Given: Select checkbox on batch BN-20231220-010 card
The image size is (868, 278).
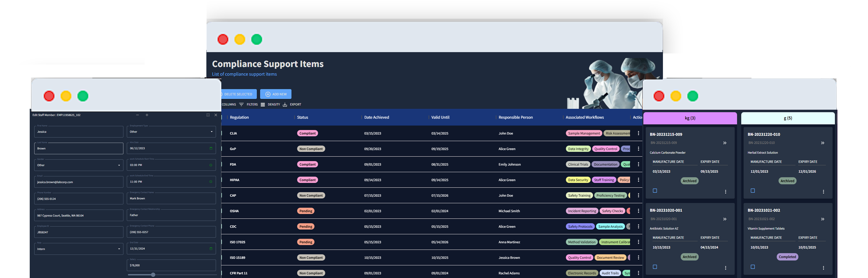Looking at the screenshot, I should click(753, 191).
